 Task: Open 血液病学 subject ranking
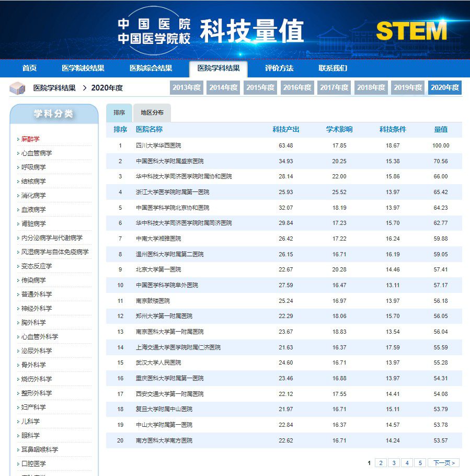tap(33, 209)
